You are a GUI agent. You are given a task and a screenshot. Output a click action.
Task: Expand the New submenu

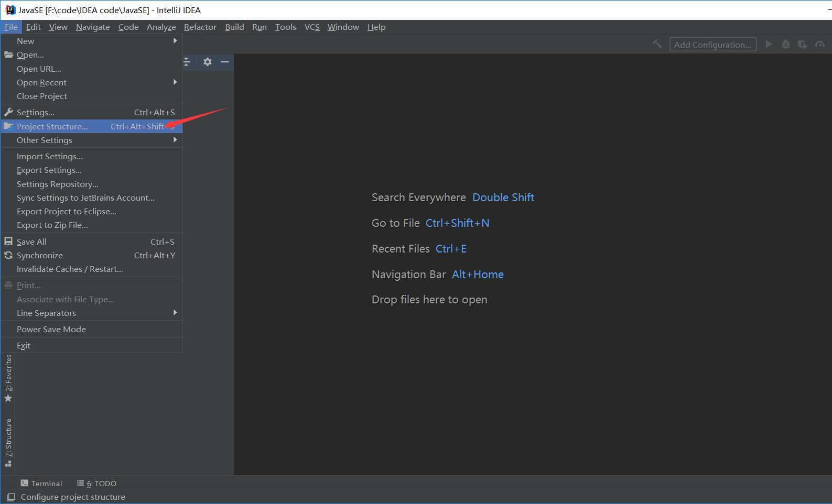92,41
